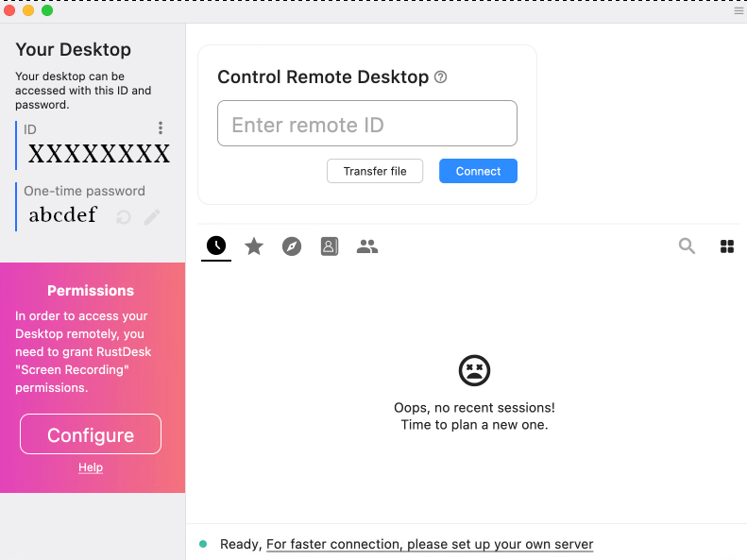Open the Help link under Configure

[x=91, y=467]
